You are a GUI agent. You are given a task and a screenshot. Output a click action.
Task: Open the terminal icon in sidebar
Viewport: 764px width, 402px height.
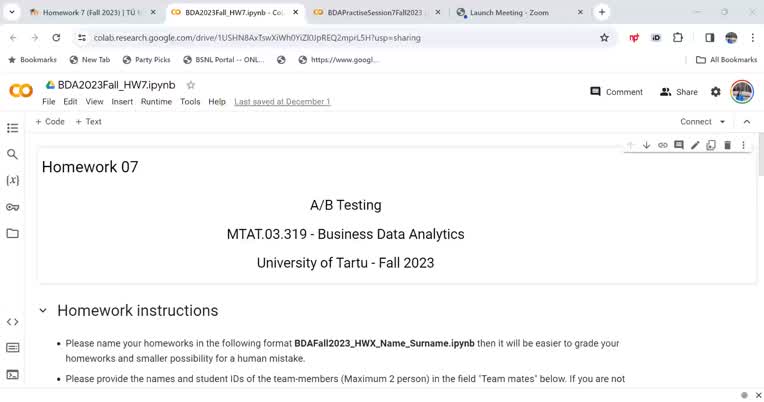coord(13,374)
